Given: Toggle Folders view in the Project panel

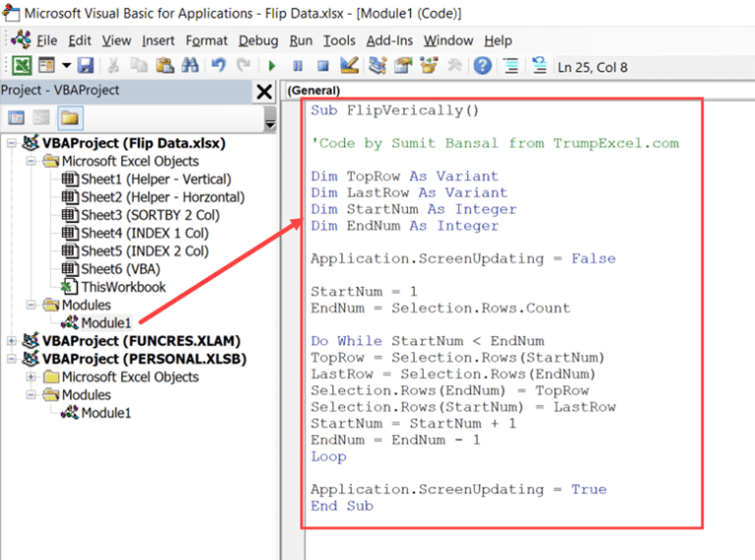Looking at the screenshot, I should (70, 118).
